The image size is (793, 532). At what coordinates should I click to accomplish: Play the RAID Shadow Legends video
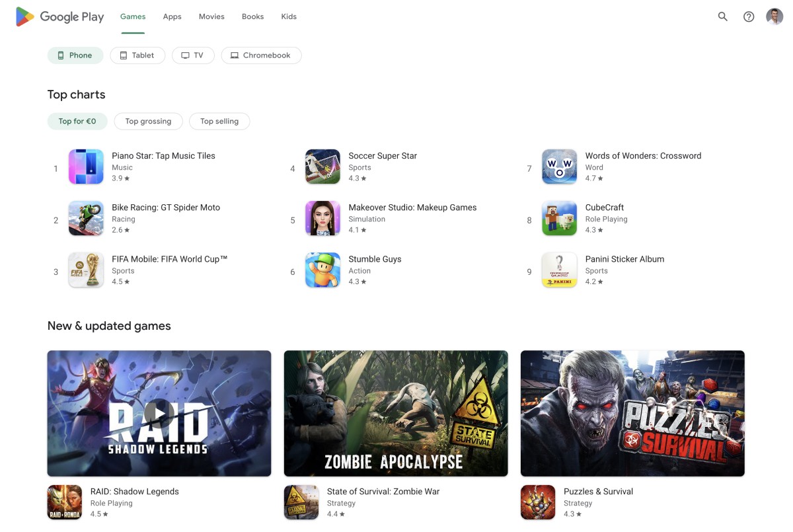[159, 414]
